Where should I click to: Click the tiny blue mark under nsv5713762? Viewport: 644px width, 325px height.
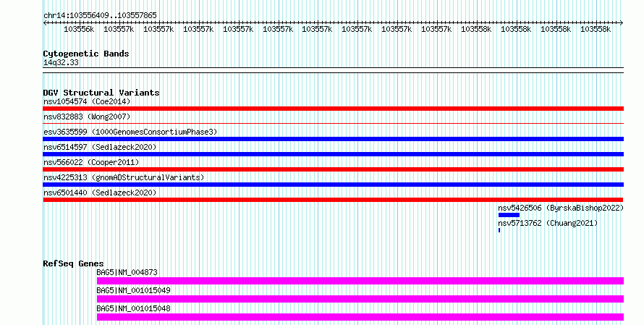(x=499, y=230)
